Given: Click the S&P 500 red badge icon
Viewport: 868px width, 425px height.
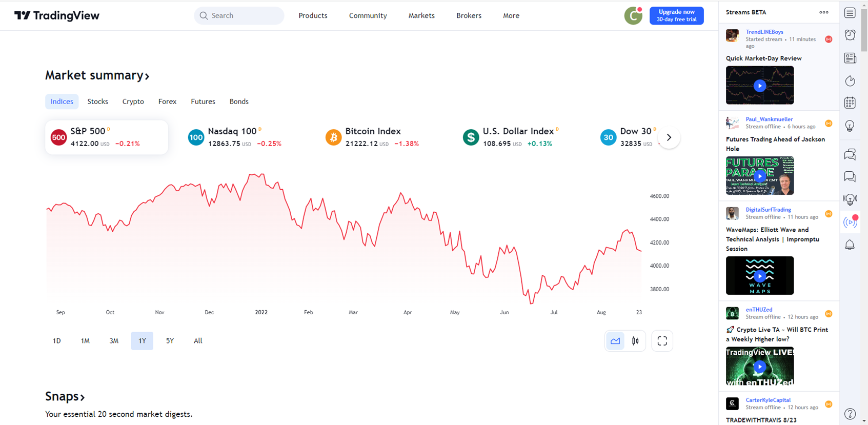Looking at the screenshot, I should click(58, 137).
